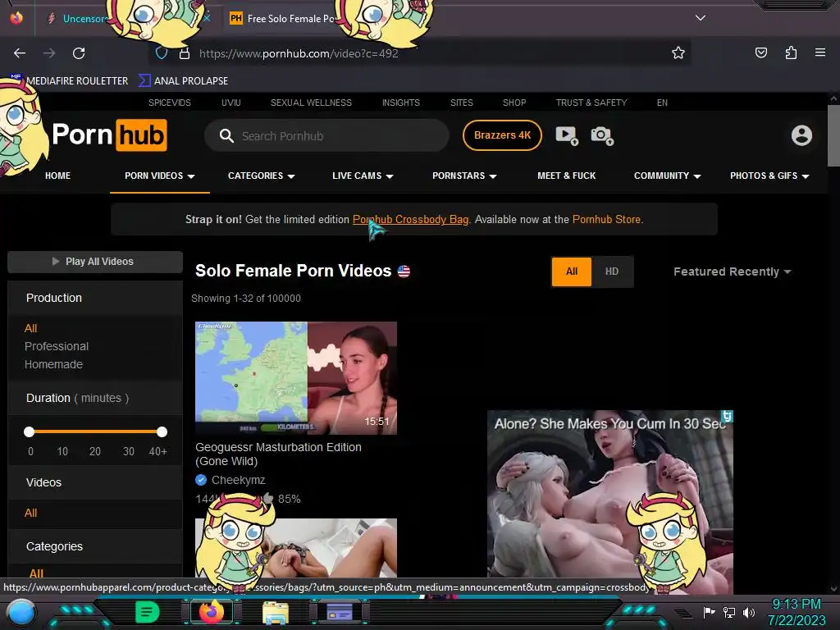Click the minimum duration slider handle
Screen dimensions: 840x630
pyautogui.click(x=30, y=431)
